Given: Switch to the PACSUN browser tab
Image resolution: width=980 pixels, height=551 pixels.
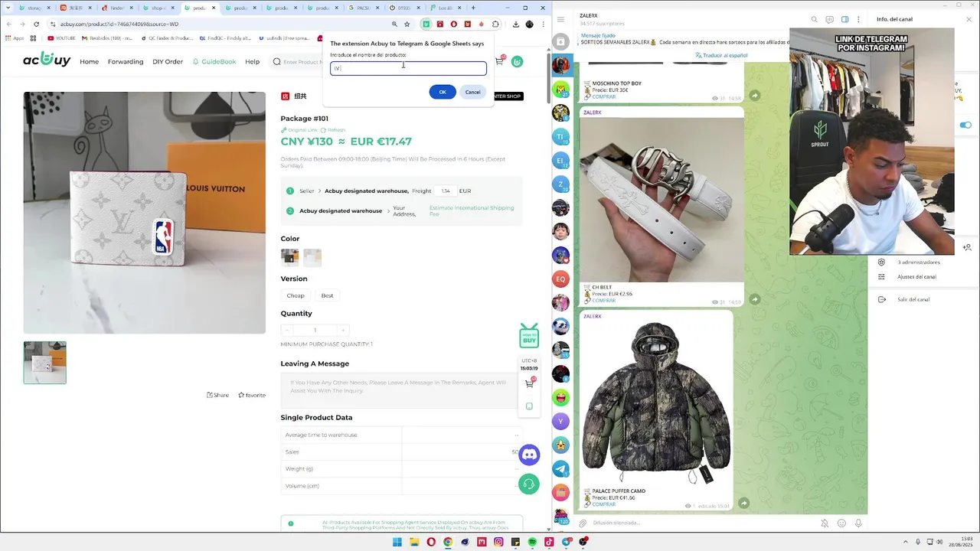Looking at the screenshot, I should click(x=362, y=8).
